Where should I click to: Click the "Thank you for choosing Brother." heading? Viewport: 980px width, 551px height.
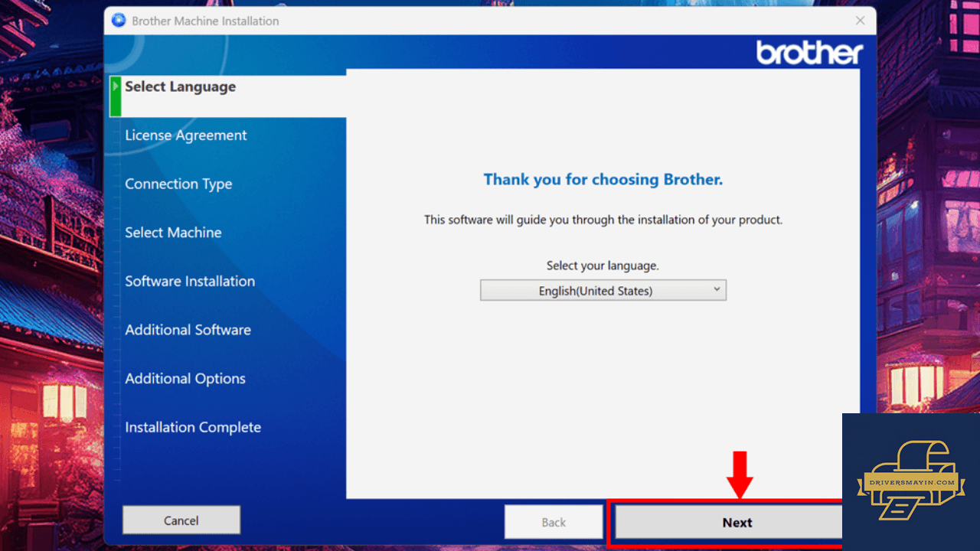coord(603,180)
